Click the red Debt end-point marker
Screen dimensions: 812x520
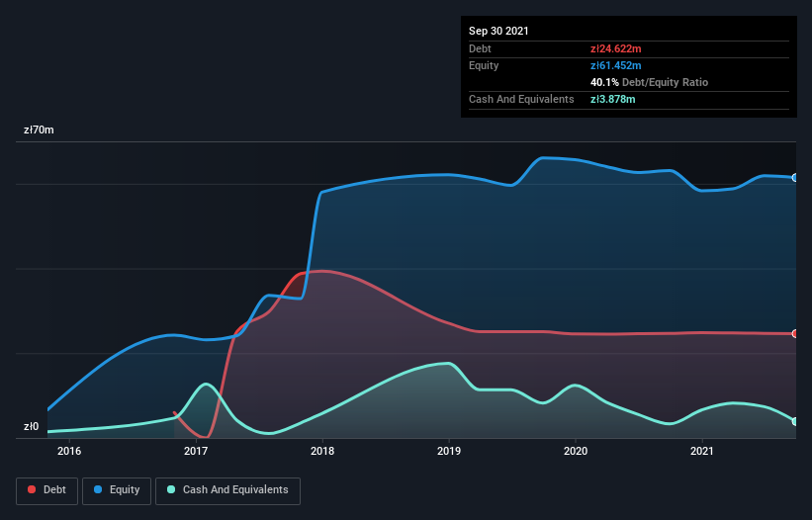coord(795,334)
